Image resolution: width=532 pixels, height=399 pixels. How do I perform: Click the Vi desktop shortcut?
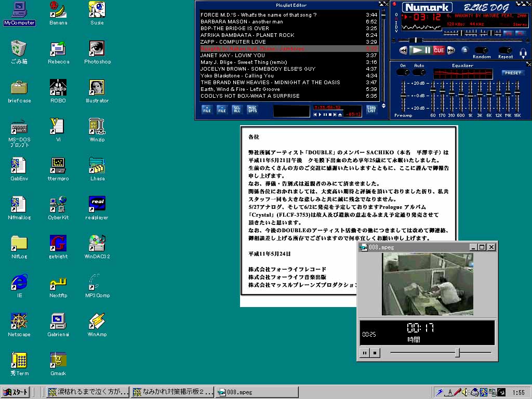click(x=58, y=130)
